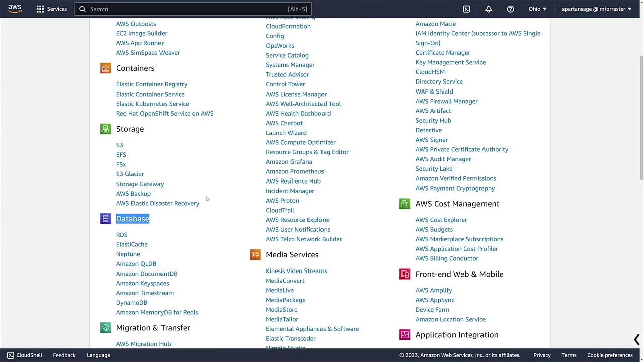Open the Elastic Transcoder link
The image size is (644, 362).
point(291,339)
